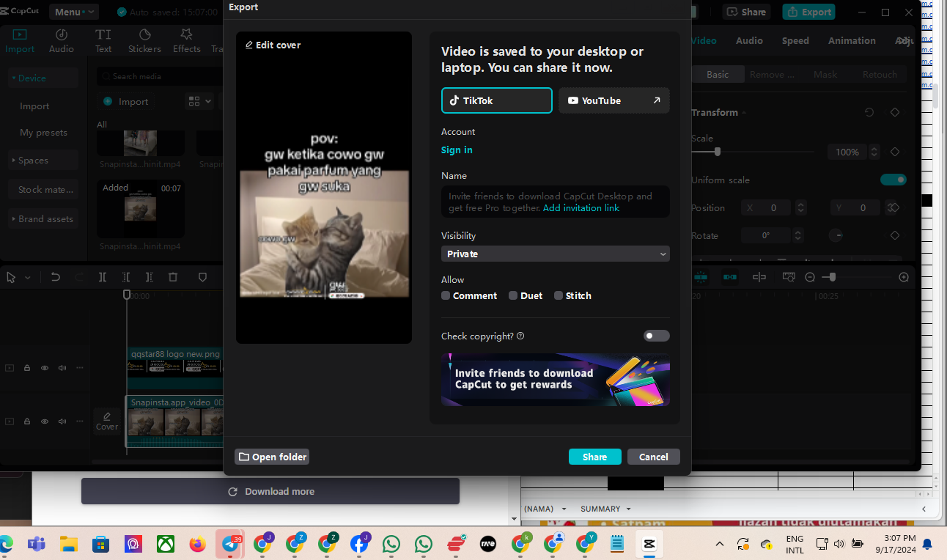Enable the Stitch checkbox
947x560 pixels.
(x=559, y=295)
